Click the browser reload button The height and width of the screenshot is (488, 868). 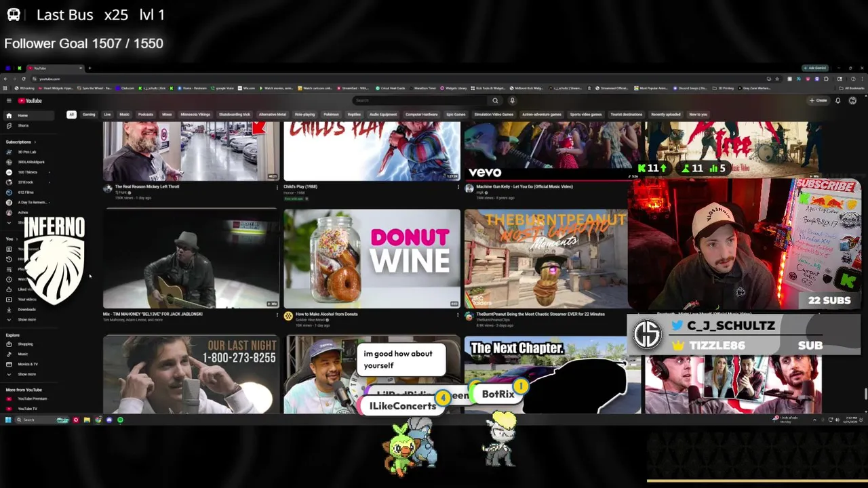pos(24,79)
